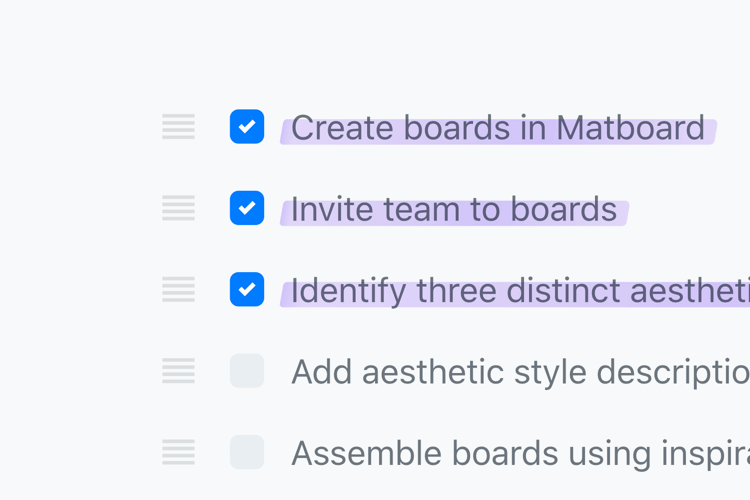Check the Add aesthetic style description box
The image size is (750, 500).
click(x=247, y=371)
